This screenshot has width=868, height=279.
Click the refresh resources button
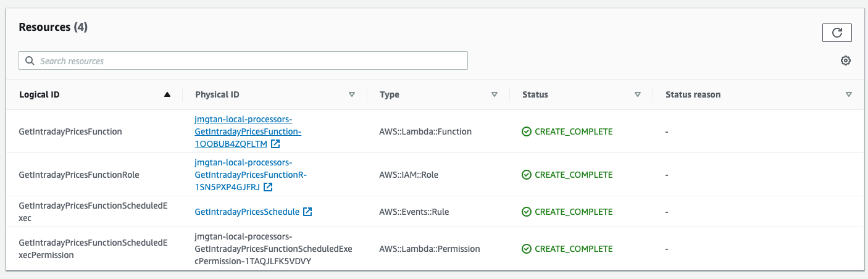point(837,33)
